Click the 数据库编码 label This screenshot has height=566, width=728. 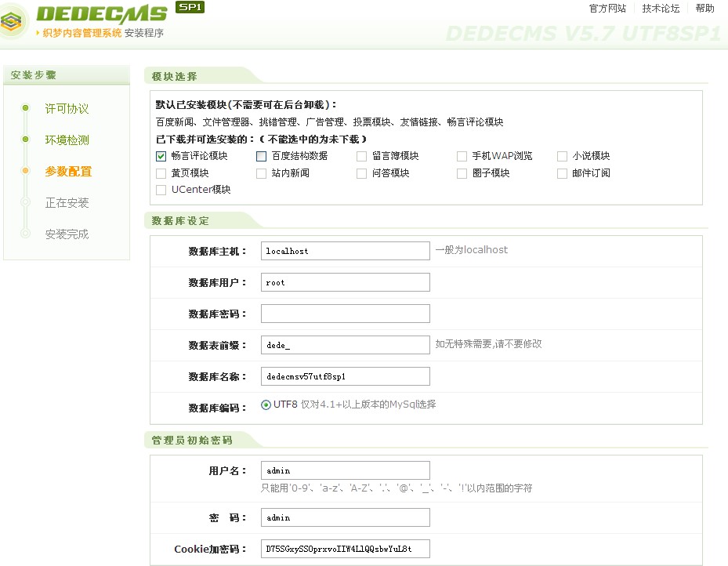pos(217,408)
